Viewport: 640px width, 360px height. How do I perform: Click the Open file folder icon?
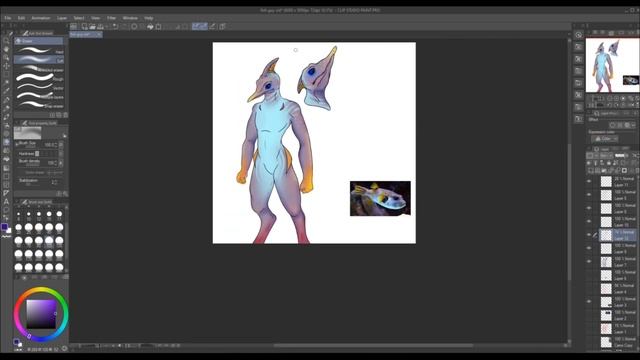click(92, 27)
